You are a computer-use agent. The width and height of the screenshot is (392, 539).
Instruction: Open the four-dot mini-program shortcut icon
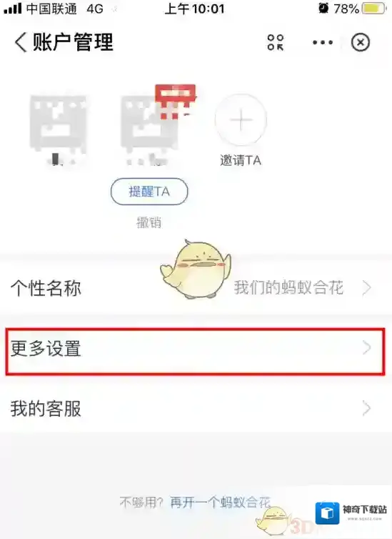coord(276,42)
